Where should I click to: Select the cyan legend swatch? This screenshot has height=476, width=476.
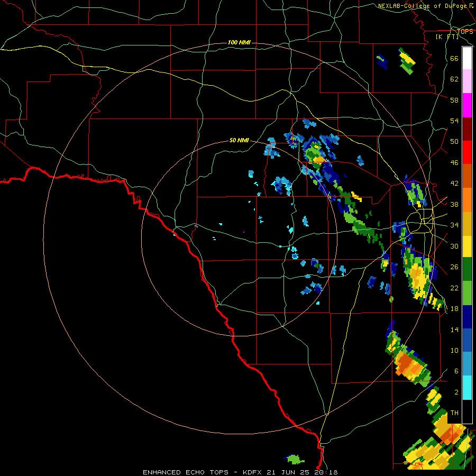pyautogui.click(x=467, y=388)
